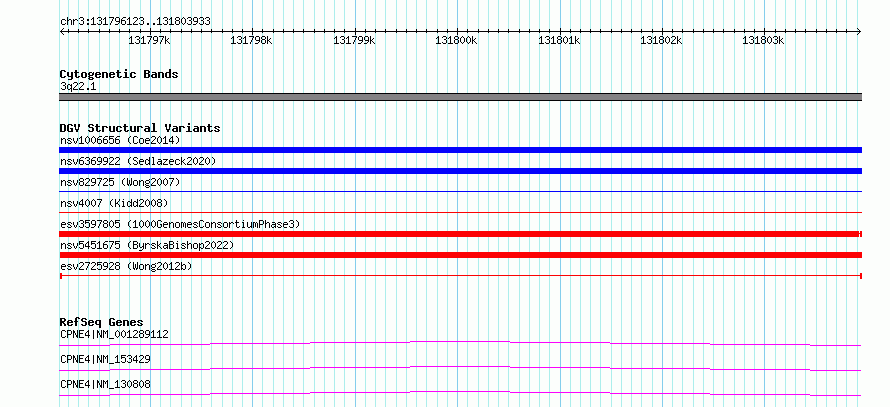Click the left arrow end of ruler

[62, 31]
